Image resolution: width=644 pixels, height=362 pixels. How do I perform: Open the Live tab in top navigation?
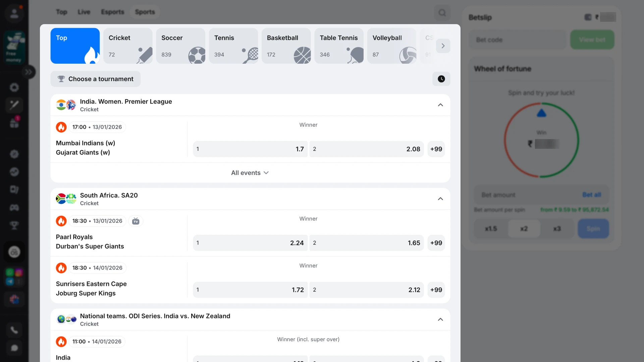[x=84, y=12]
